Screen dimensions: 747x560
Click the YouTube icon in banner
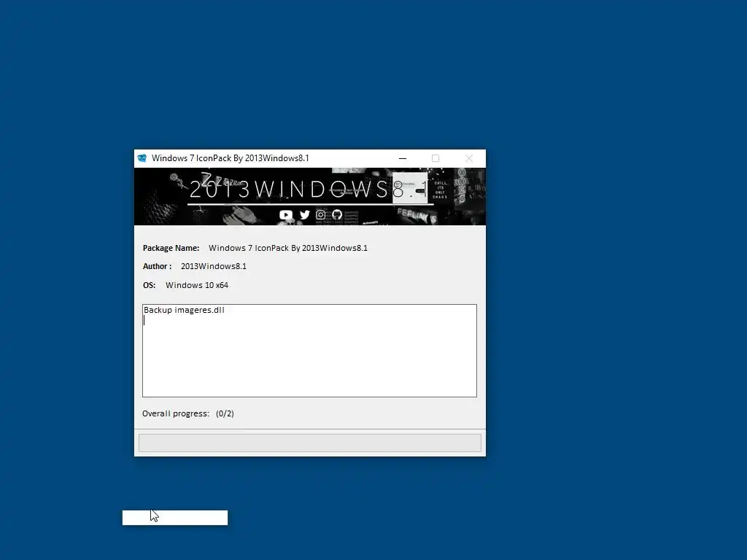coord(286,215)
